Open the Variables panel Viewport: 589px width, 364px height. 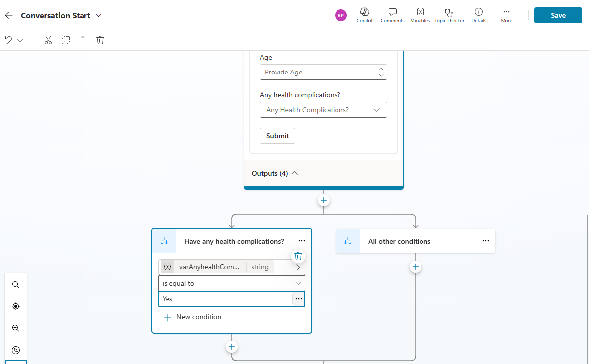pyautogui.click(x=420, y=15)
